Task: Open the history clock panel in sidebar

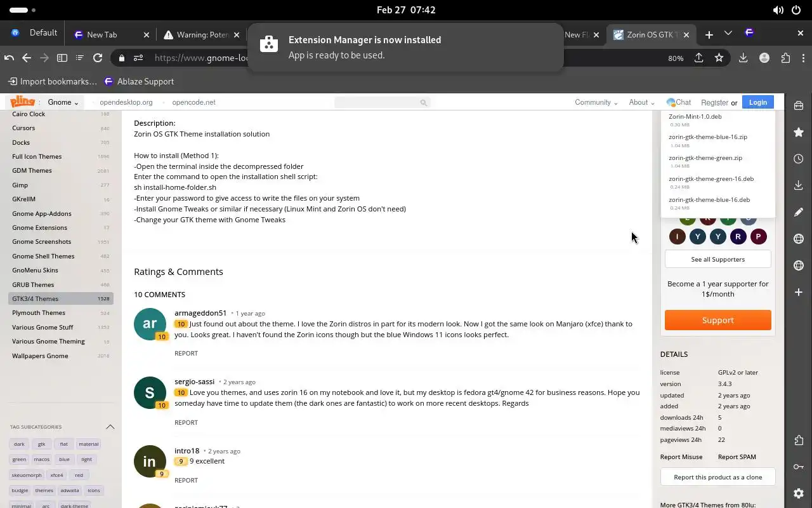Action: (x=799, y=159)
